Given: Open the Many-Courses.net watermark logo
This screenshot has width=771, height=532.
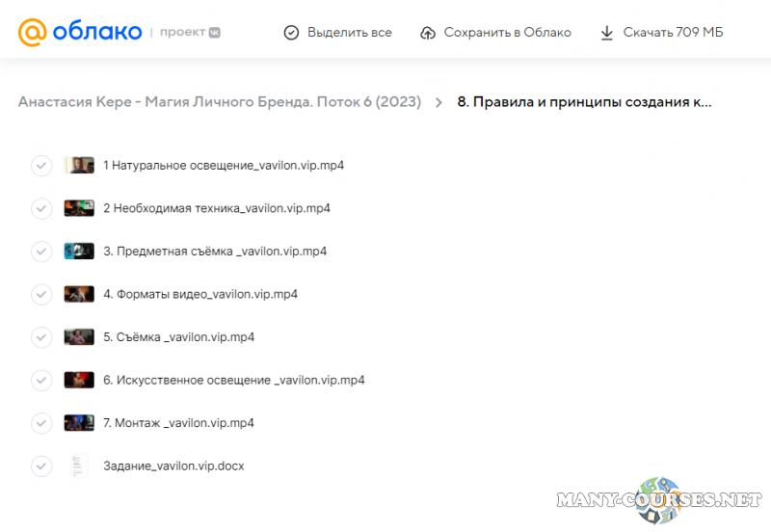Looking at the screenshot, I should [x=665, y=499].
